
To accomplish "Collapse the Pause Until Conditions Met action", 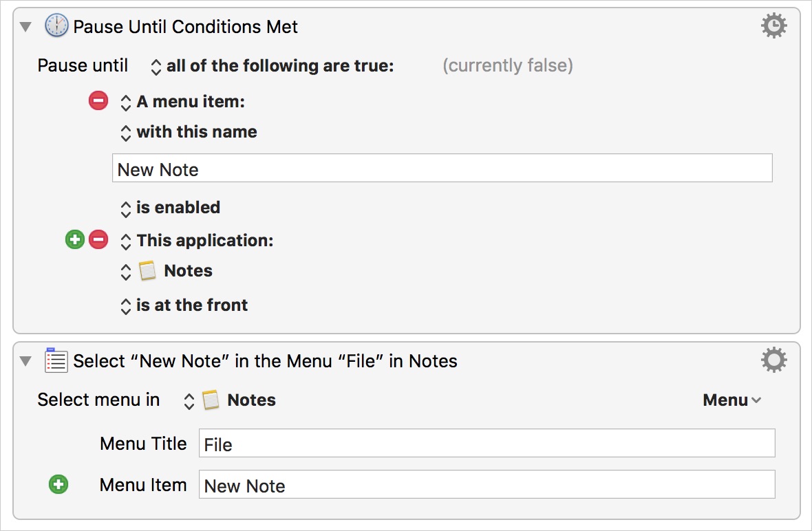I will point(26,27).
